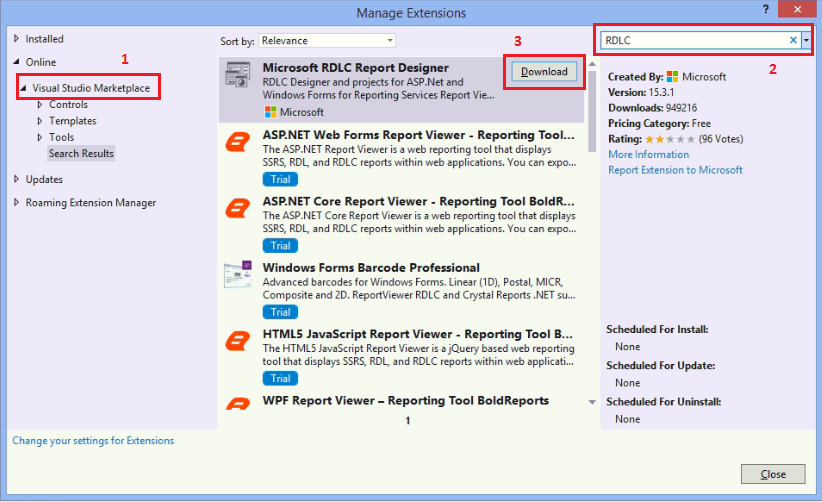Close the window with the red X
Screen dimensions: 822x502
(x=797, y=9)
